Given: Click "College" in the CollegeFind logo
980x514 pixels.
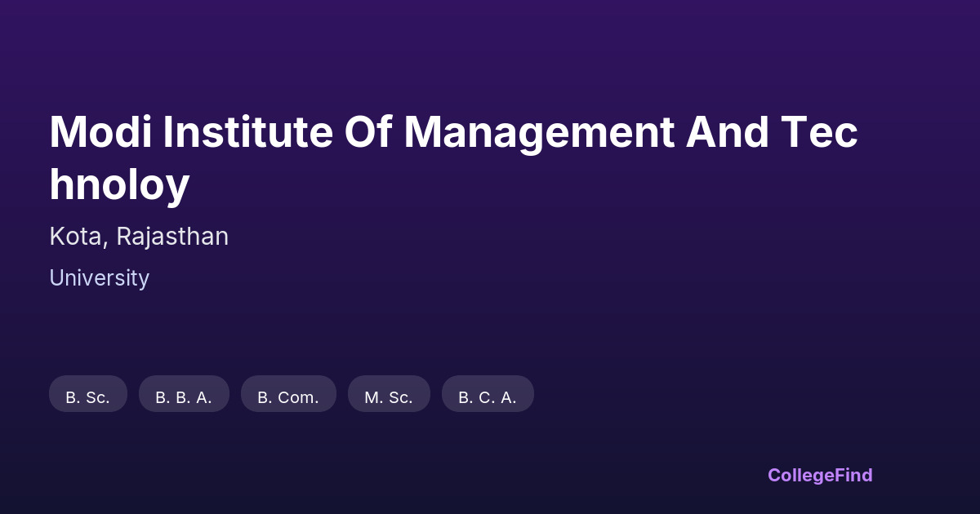Looking at the screenshot, I should coord(803,475).
